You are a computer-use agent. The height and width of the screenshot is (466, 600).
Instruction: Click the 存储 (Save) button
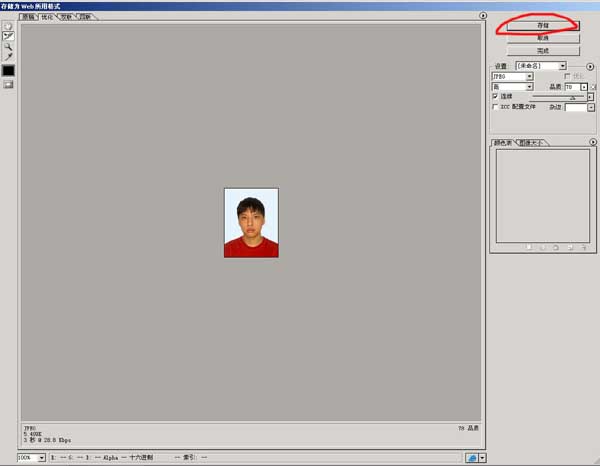[543, 25]
